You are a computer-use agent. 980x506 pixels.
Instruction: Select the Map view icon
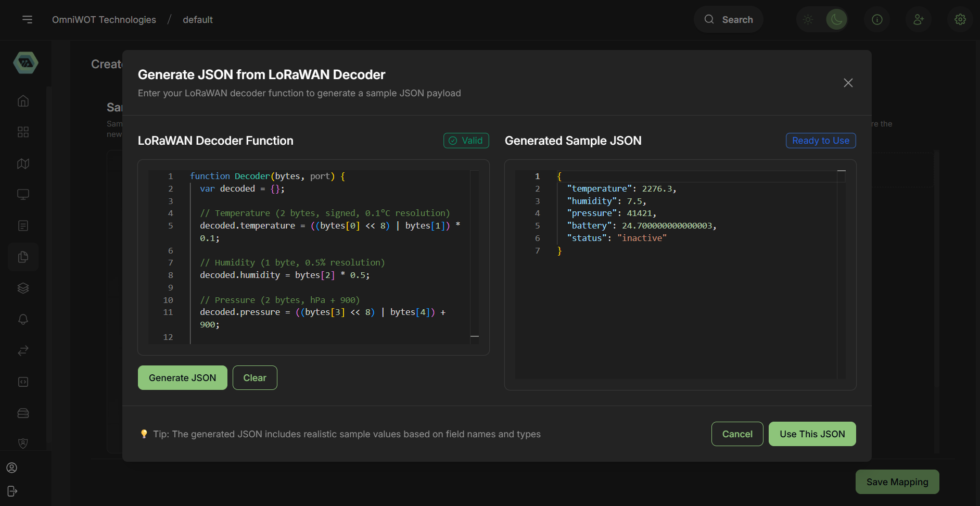[23, 163]
